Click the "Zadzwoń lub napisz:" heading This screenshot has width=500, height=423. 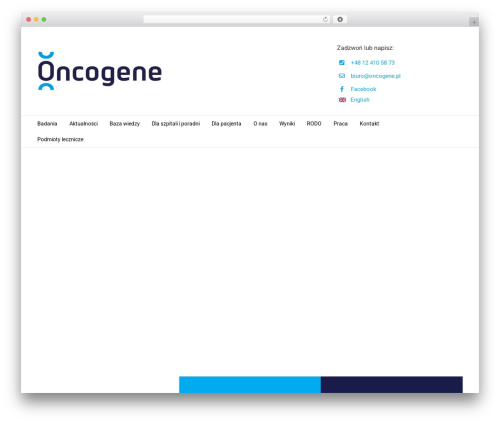point(365,48)
